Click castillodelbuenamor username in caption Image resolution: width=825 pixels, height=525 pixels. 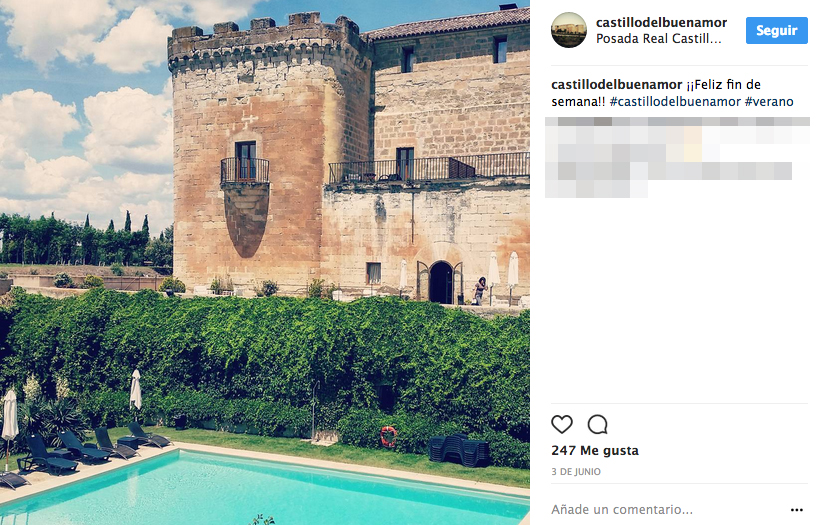point(616,85)
